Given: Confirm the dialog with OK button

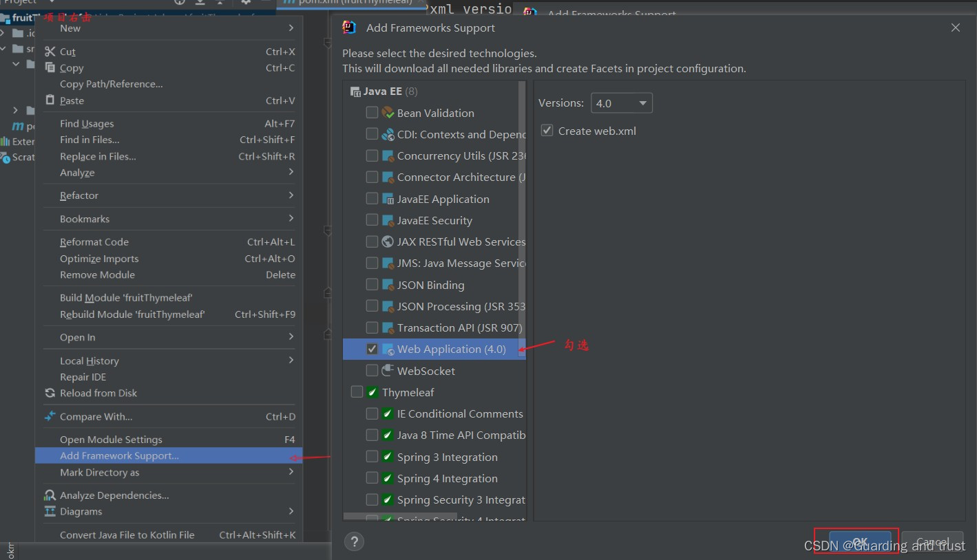Looking at the screenshot, I should point(859,542).
